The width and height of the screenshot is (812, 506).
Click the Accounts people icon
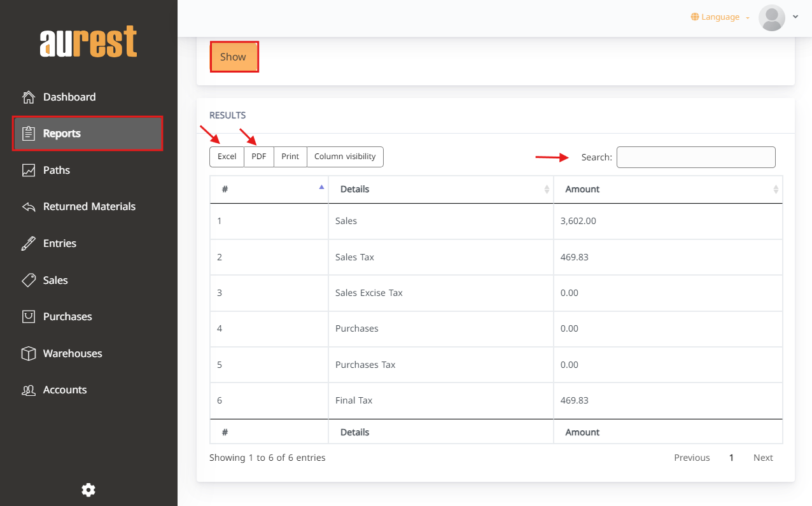coord(29,390)
